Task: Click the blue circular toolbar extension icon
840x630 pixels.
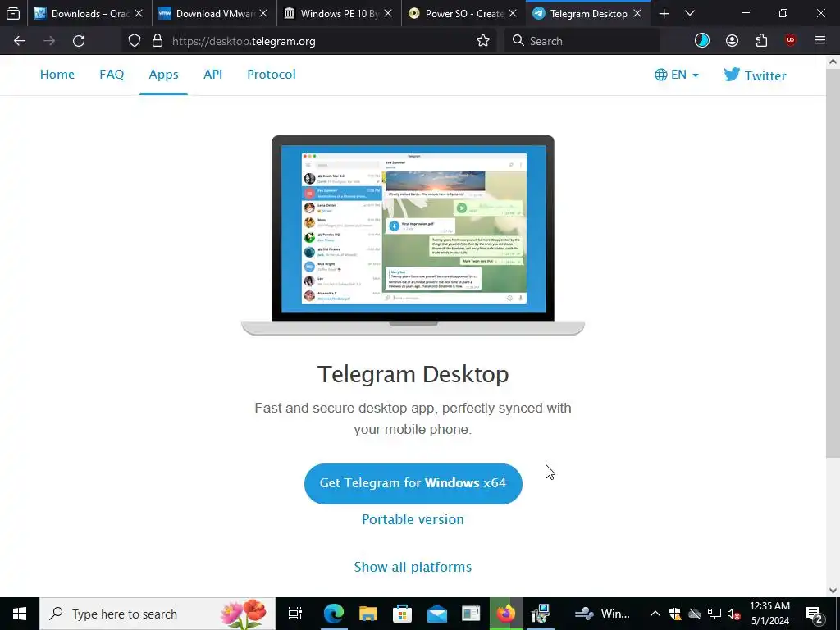Action: pos(702,41)
